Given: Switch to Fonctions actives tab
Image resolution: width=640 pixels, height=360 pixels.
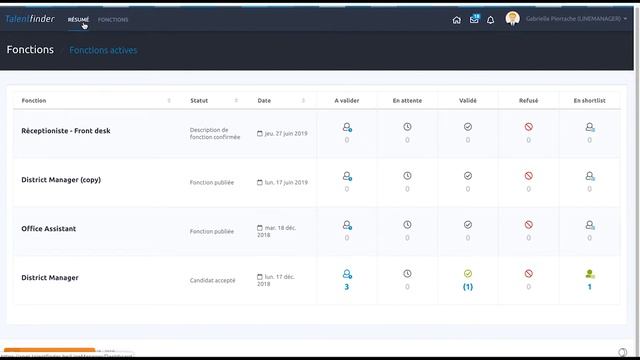Looking at the screenshot, I should click(x=103, y=50).
